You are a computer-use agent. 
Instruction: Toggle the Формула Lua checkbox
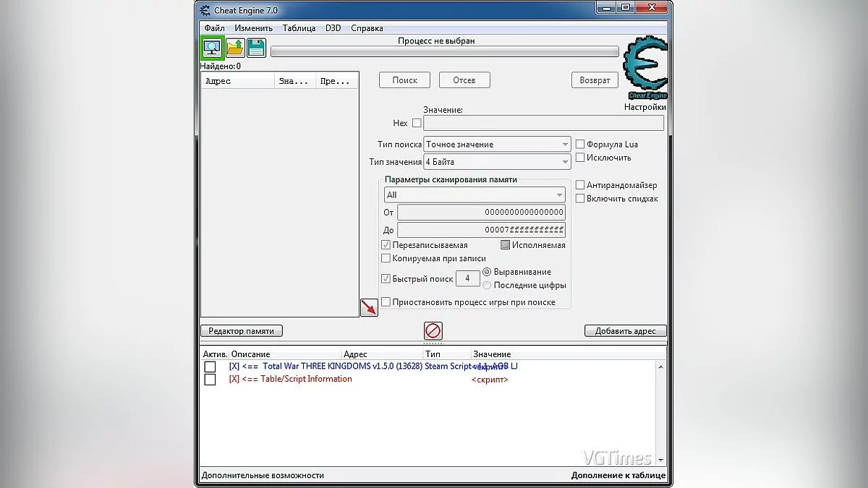coord(580,145)
